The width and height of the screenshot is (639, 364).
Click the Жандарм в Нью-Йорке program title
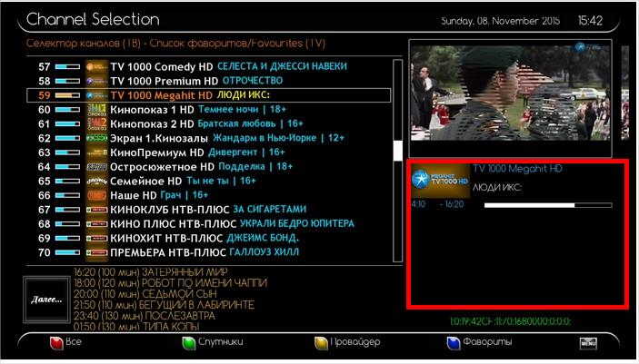(278, 138)
